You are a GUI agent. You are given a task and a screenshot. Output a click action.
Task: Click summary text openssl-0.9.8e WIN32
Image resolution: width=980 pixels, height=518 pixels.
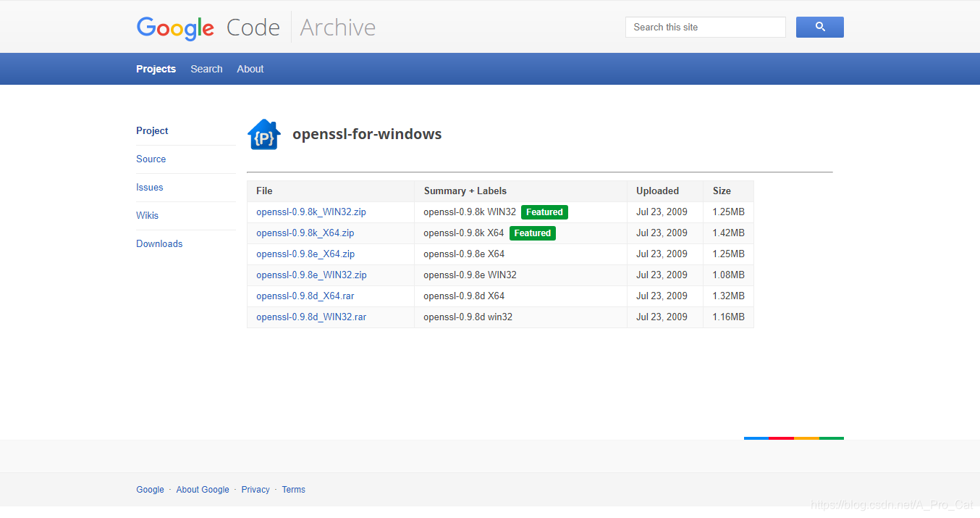click(470, 275)
